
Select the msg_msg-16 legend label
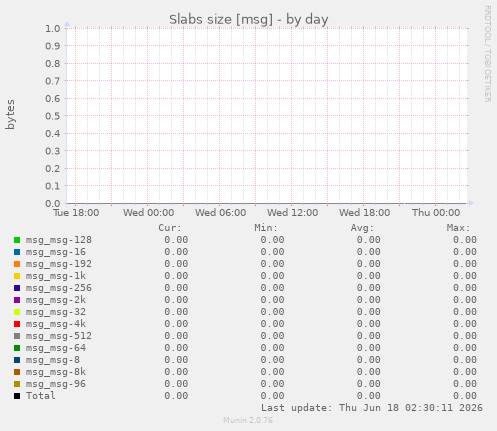pos(56,252)
